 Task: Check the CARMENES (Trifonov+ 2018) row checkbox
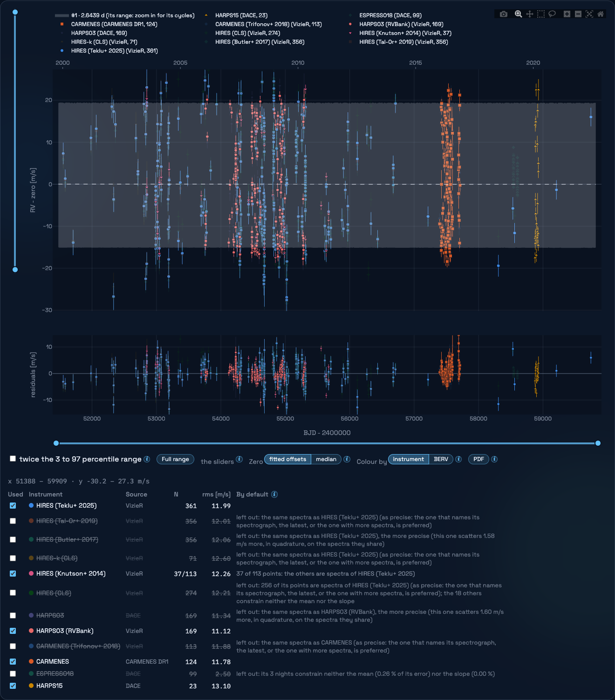13,646
